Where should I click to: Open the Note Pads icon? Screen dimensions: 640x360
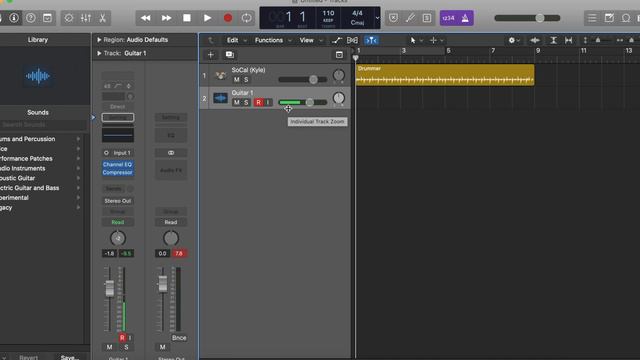tap(609, 18)
